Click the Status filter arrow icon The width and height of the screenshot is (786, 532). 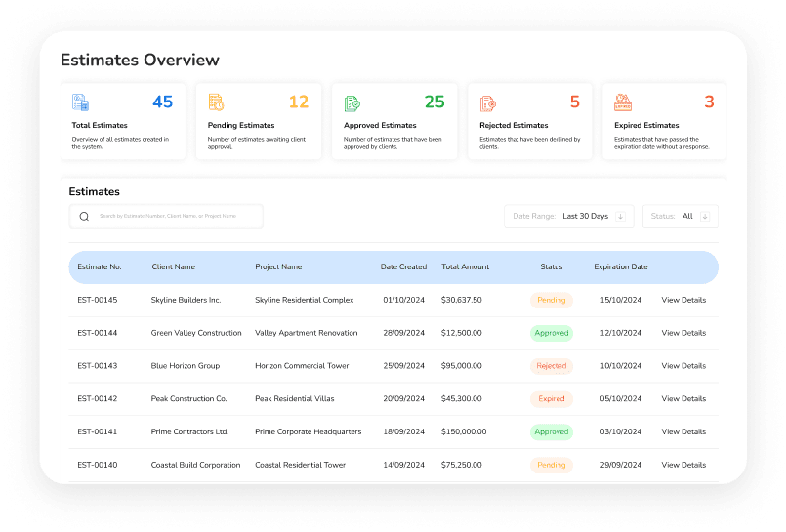tap(704, 216)
